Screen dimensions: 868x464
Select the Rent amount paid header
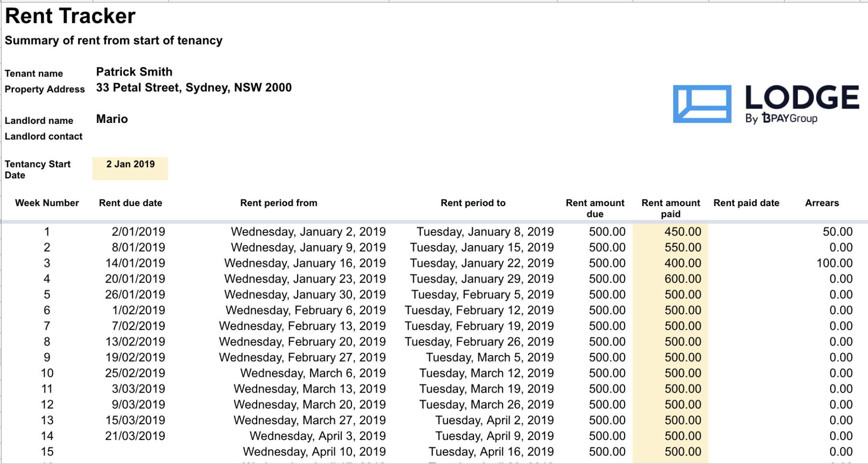(670, 208)
